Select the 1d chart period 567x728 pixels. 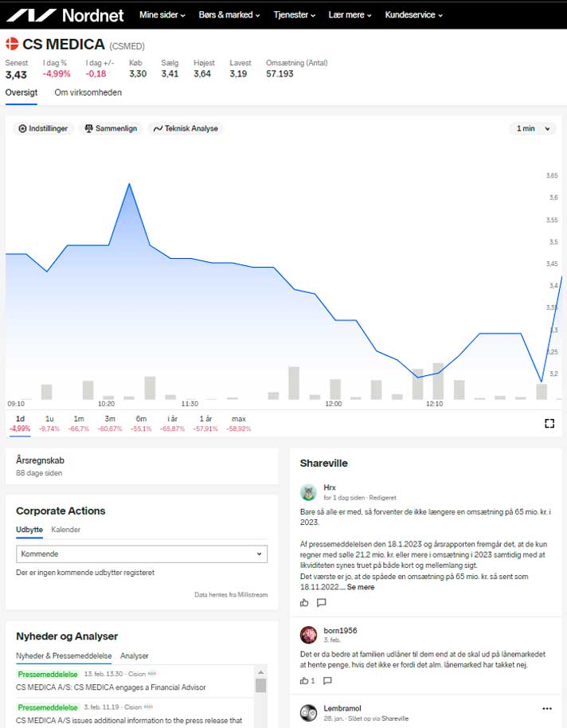pyautogui.click(x=20, y=424)
